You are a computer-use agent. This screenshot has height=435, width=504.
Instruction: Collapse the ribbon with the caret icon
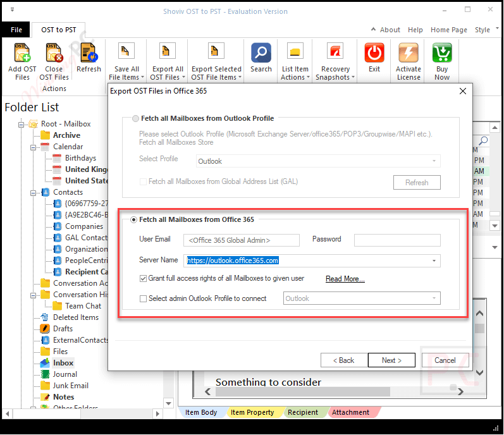point(373,29)
